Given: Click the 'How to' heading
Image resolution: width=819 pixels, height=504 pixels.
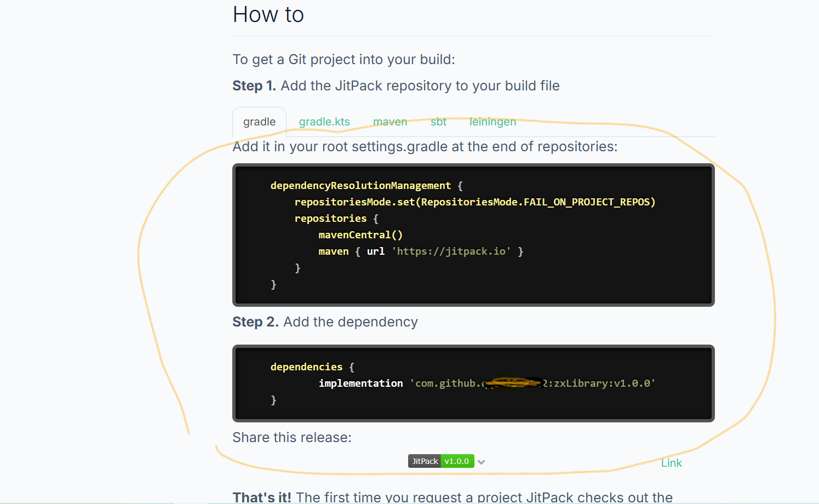Looking at the screenshot, I should pos(268,15).
